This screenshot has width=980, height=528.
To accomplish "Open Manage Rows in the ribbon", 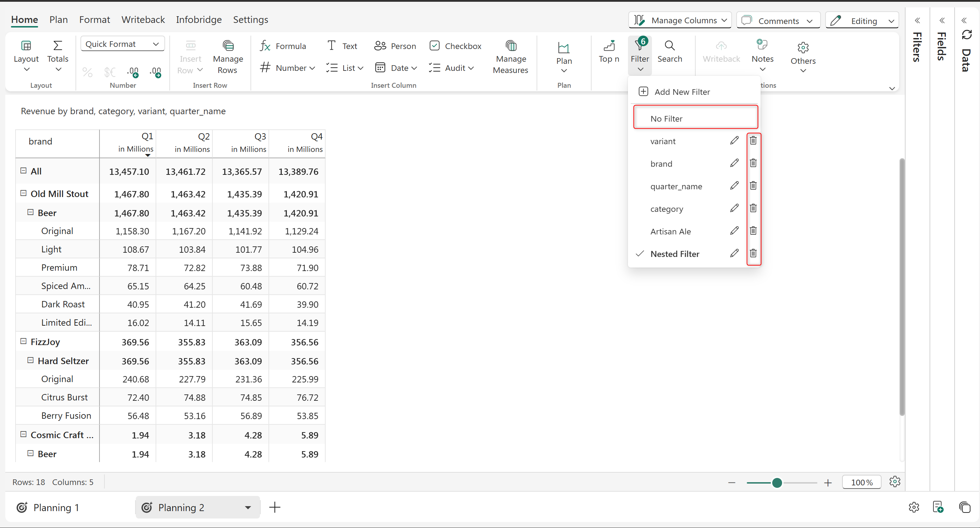I will (x=228, y=56).
